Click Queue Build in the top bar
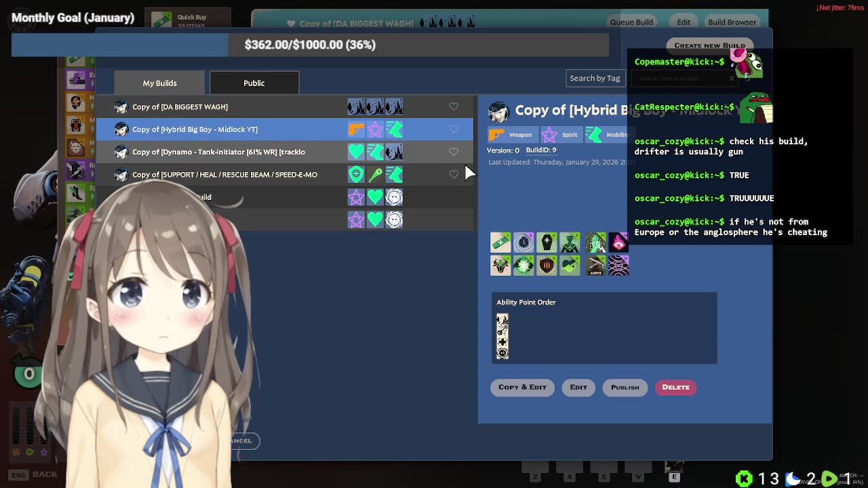Viewport: 868px width, 488px height. pos(631,22)
